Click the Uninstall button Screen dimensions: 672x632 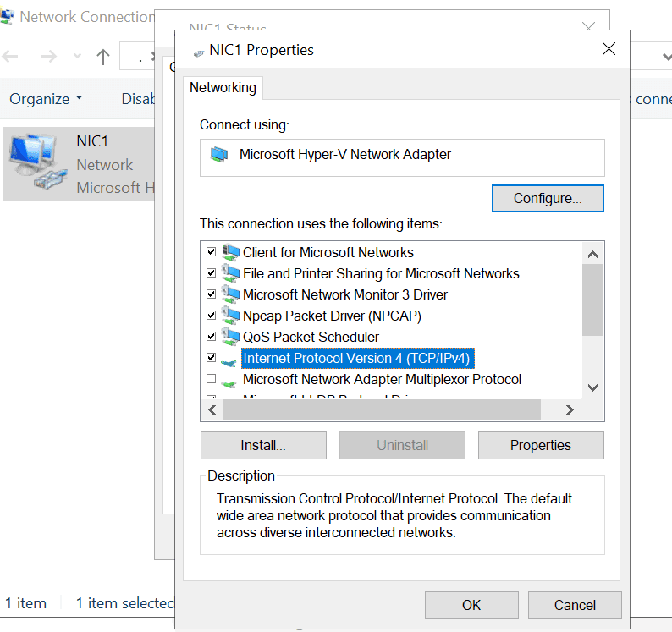click(x=402, y=445)
